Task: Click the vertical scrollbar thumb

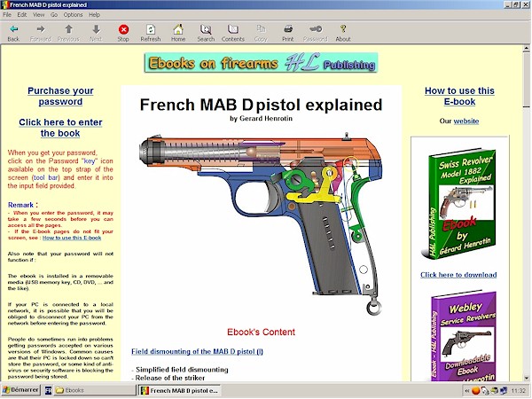Action: click(526, 80)
